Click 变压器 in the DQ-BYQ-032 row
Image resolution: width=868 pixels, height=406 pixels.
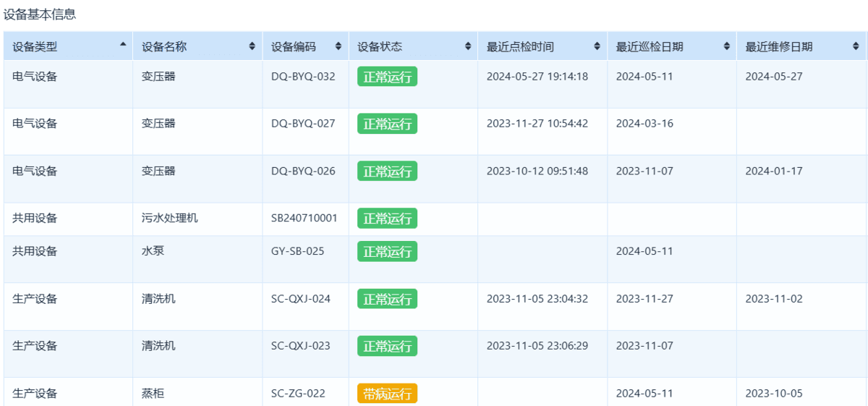coord(158,76)
